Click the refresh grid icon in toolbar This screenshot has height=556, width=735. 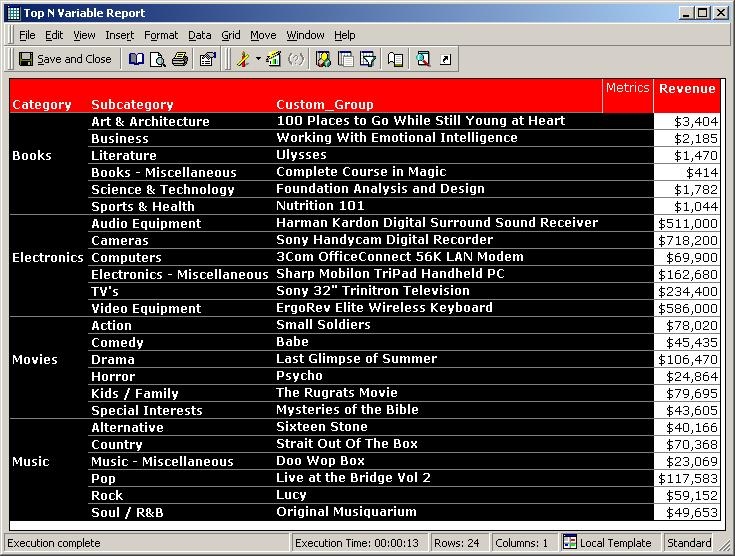(x=275, y=59)
